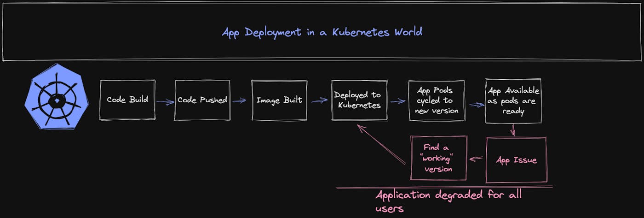Click the App Deployment in a Kubernetes World title
This screenshot has width=644, height=218.
coord(322,32)
